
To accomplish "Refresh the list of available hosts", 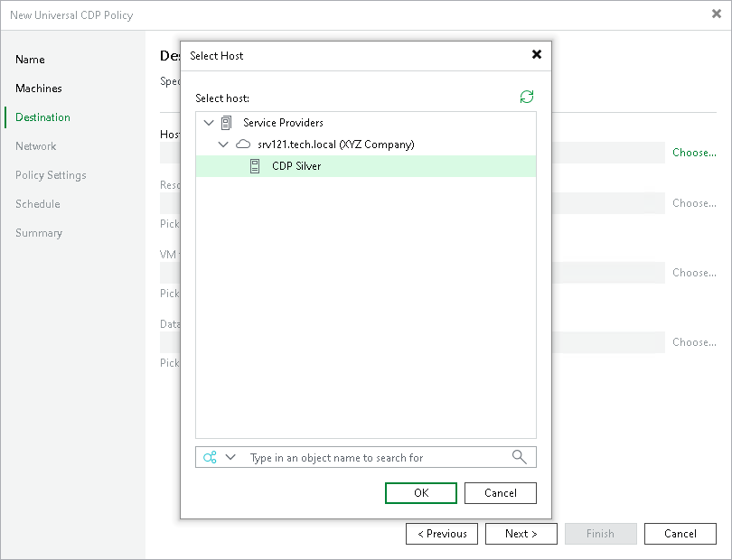I will pyautogui.click(x=527, y=96).
